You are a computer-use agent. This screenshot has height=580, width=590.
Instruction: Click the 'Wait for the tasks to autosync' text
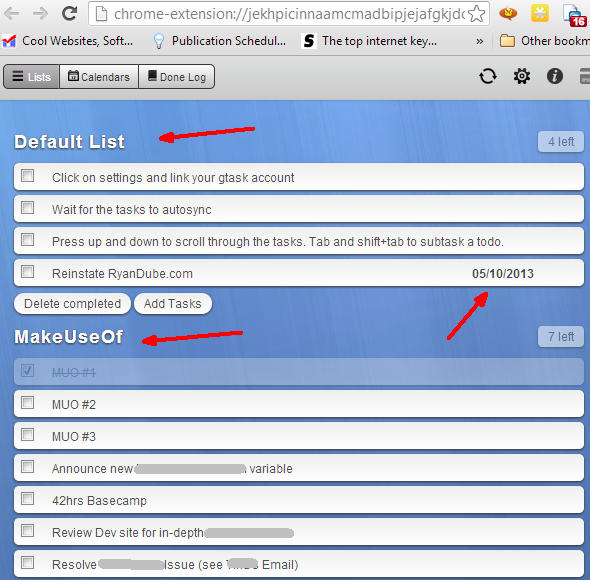pos(132,210)
